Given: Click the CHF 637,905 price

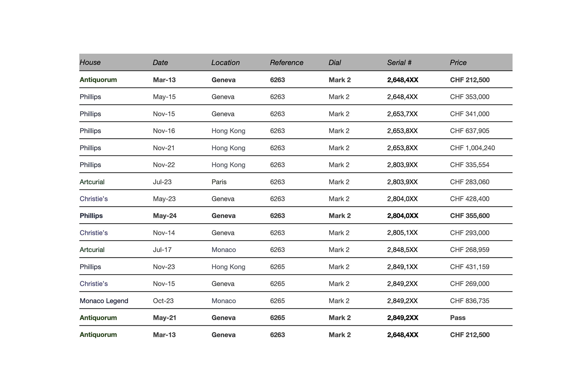Looking at the screenshot, I should 470,131.
